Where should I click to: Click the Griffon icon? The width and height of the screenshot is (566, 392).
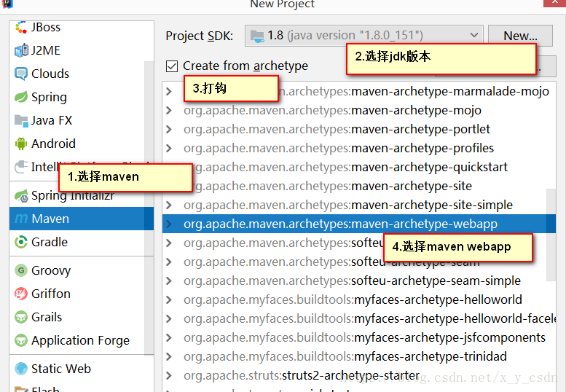[x=21, y=294]
